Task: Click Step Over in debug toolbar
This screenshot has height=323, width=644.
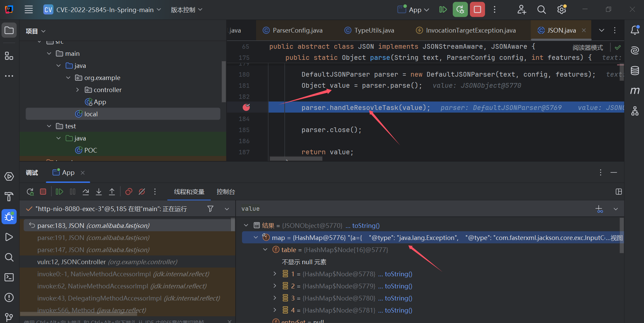Action: pos(86,192)
